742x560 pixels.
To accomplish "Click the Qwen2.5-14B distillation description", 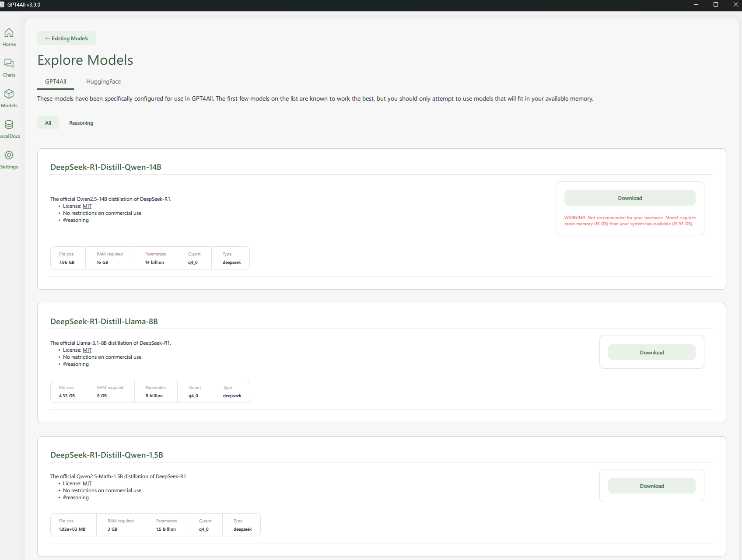I will 111,199.
